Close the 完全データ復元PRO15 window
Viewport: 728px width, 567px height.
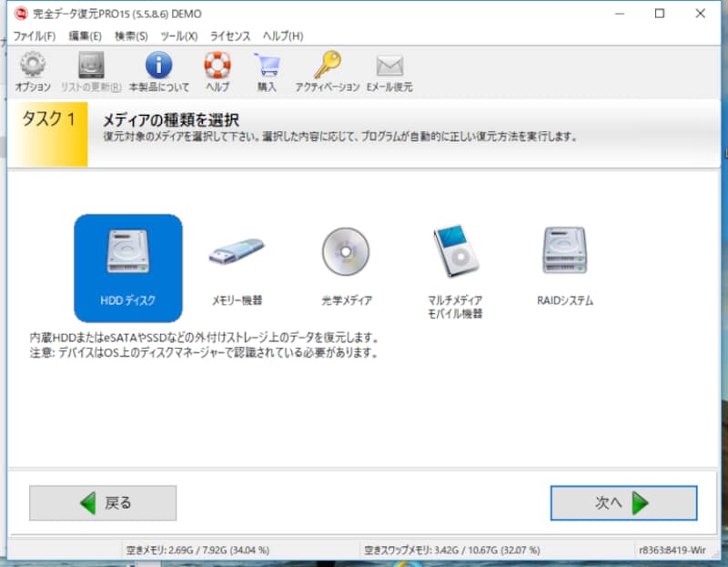point(700,14)
